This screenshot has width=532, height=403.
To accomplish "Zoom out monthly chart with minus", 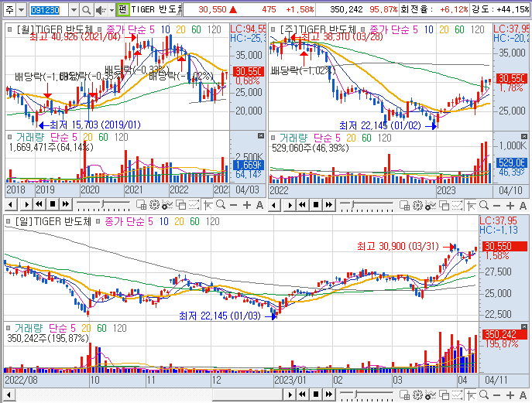I will coord(233,205).
